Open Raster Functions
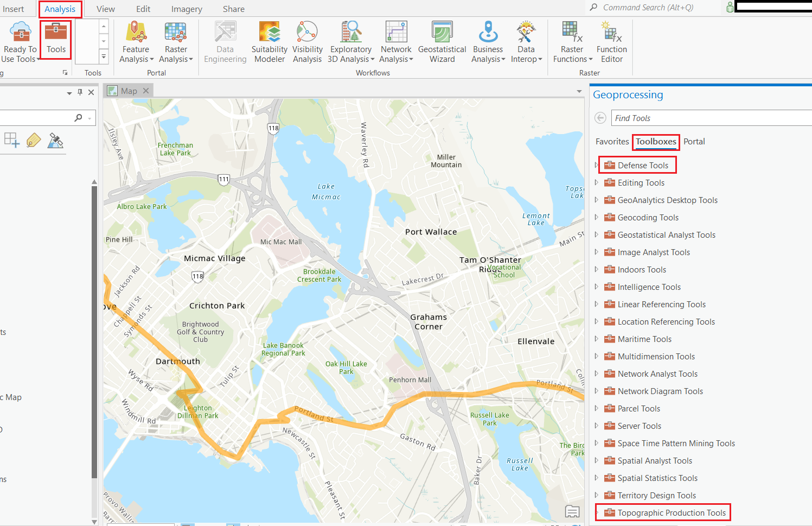Image resolution: width=812 pixels, height=526 pixels. pos(572,41)
